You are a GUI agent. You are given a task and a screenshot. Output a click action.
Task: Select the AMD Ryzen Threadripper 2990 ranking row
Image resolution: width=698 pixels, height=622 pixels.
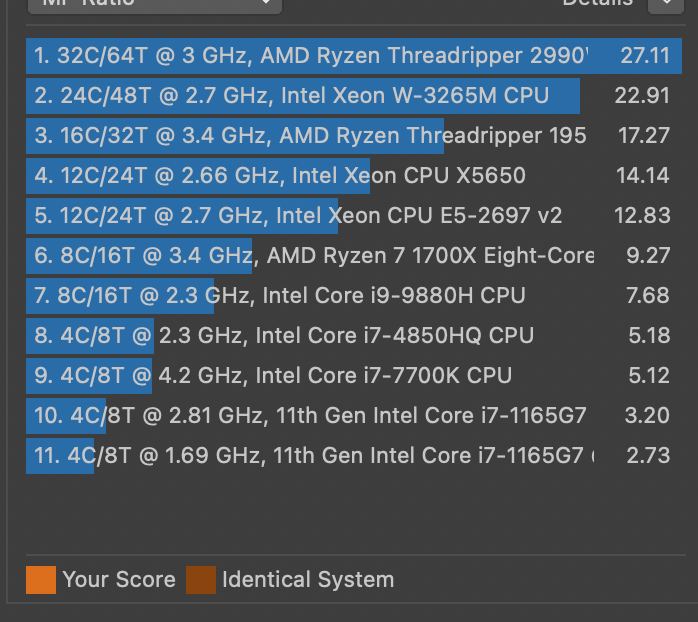click(x=354, y=56)
